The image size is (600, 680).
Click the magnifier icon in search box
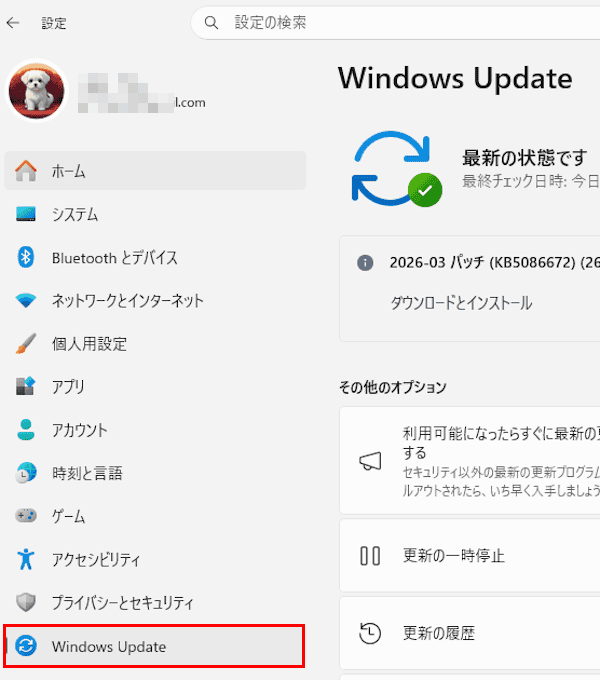tap(211, 23)
